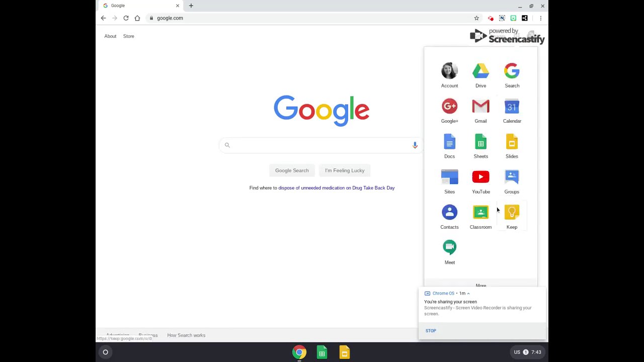Click the black square extension icon
This screenshot has height=362, width=644.
click(525, 18)
